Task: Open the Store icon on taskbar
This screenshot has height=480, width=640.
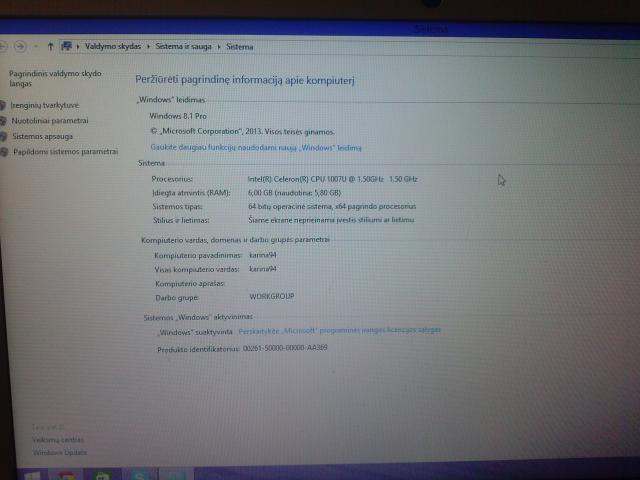Action: [x=103, y=475]
